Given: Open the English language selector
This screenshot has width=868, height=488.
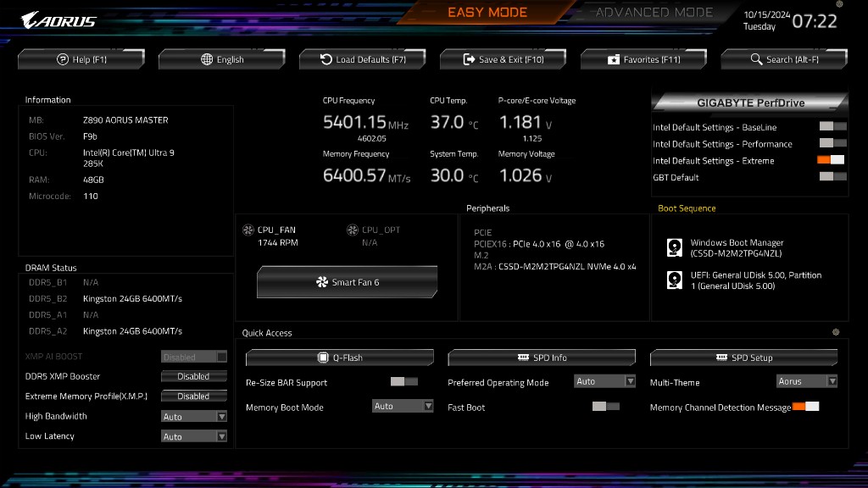Looking at the screenshot, I should pyautogui.click(x=222, y=59).
